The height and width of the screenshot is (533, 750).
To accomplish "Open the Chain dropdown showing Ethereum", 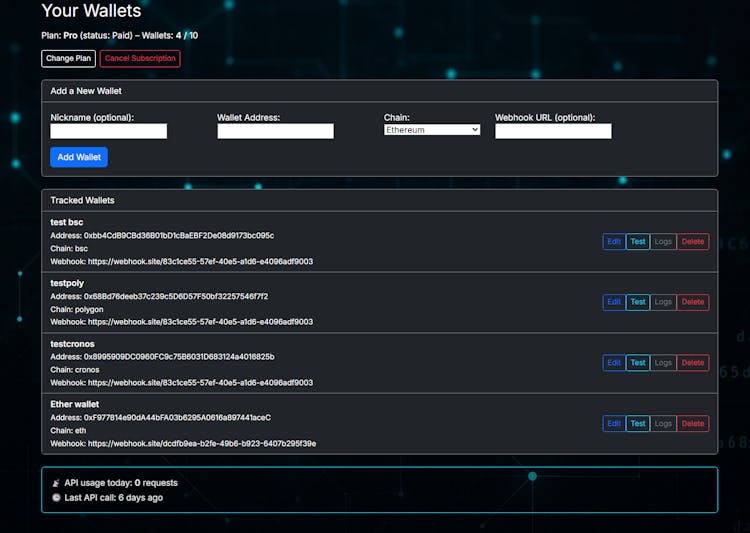I will (432, 130).
